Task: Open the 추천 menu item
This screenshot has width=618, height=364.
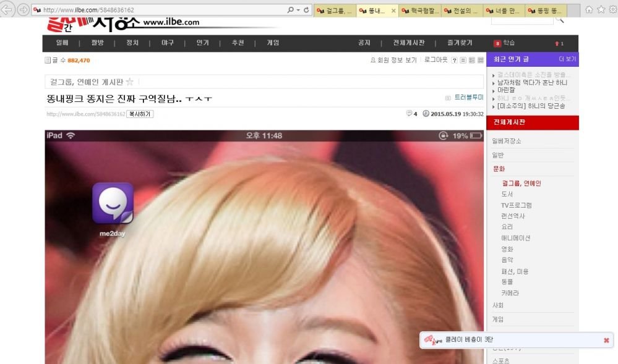Action: [238, 43]
